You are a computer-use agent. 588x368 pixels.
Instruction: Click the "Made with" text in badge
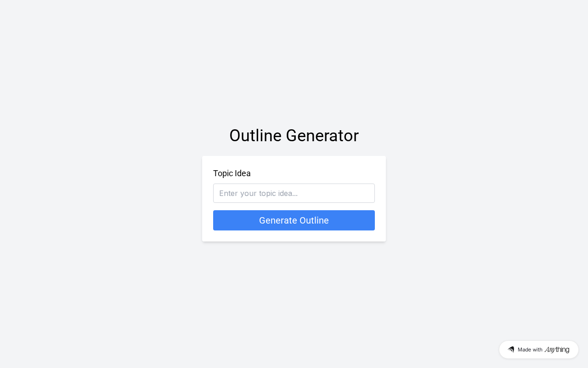coord(530,350)
